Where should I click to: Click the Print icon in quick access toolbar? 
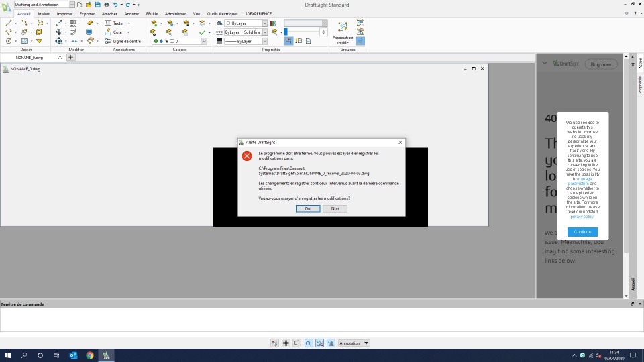pos(107,5)
